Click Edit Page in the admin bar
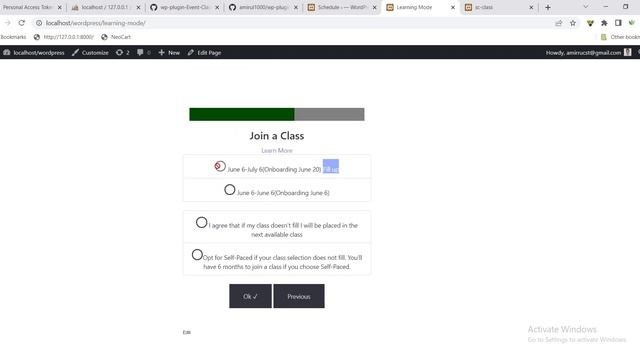The image size is (640, 360). click(204, 53)
